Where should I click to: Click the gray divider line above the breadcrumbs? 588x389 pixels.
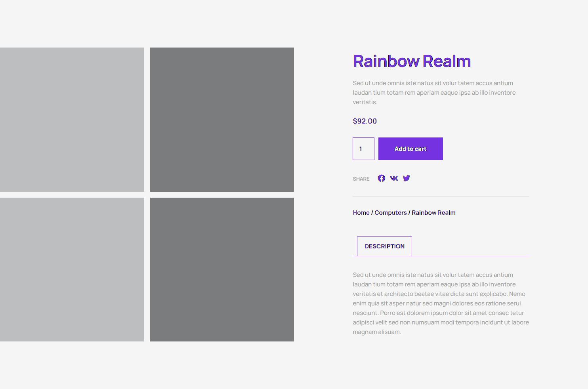(x=441, y=196)
